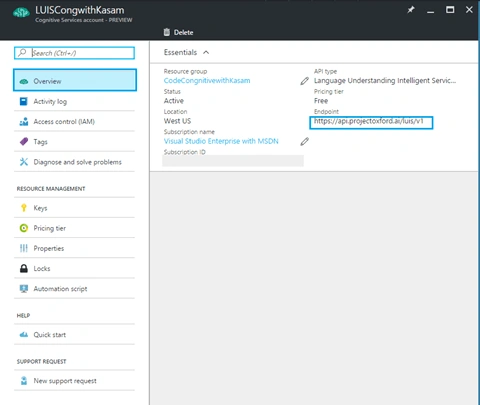Collapse the Essentials section chevron
This screenshot has height=405, width=480.
[x=206, y=52]
